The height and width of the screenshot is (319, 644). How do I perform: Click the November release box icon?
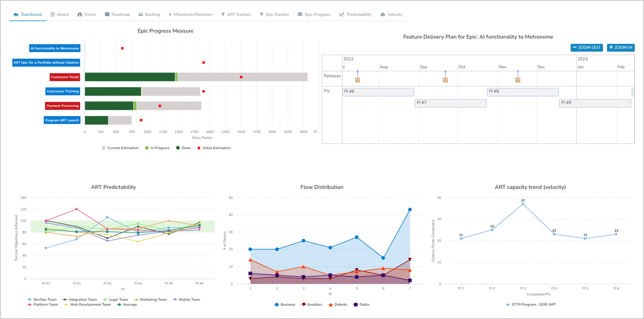[517, 80]
